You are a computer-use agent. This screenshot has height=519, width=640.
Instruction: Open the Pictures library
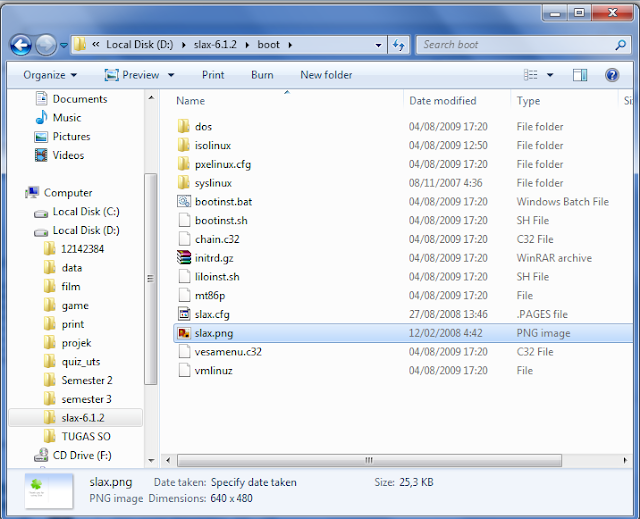[62, 136]
